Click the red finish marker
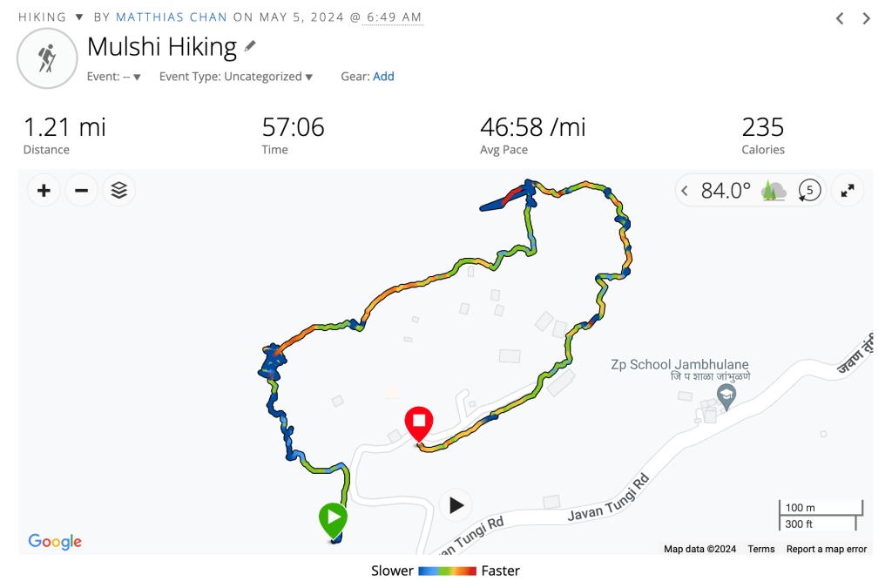The height and width of the screenshot is (588, 892). tap(419, 423)
